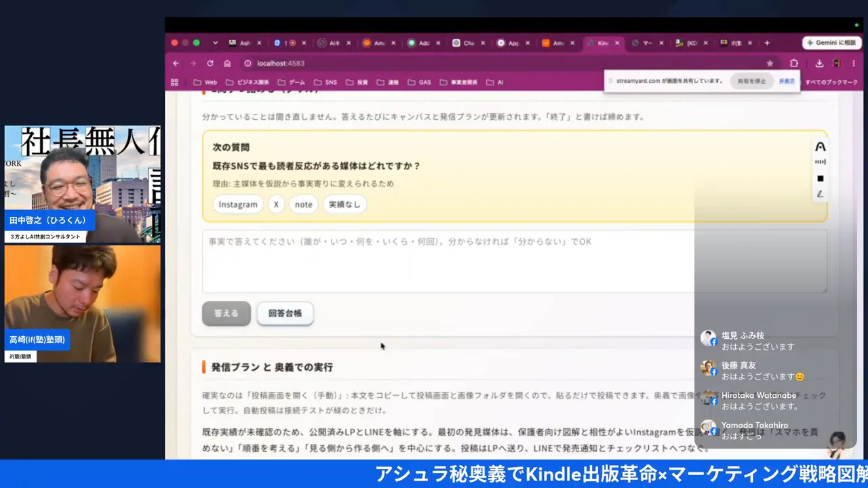868x488 pixels.
Task: Reload the localhost page
Action: point(210,63)
